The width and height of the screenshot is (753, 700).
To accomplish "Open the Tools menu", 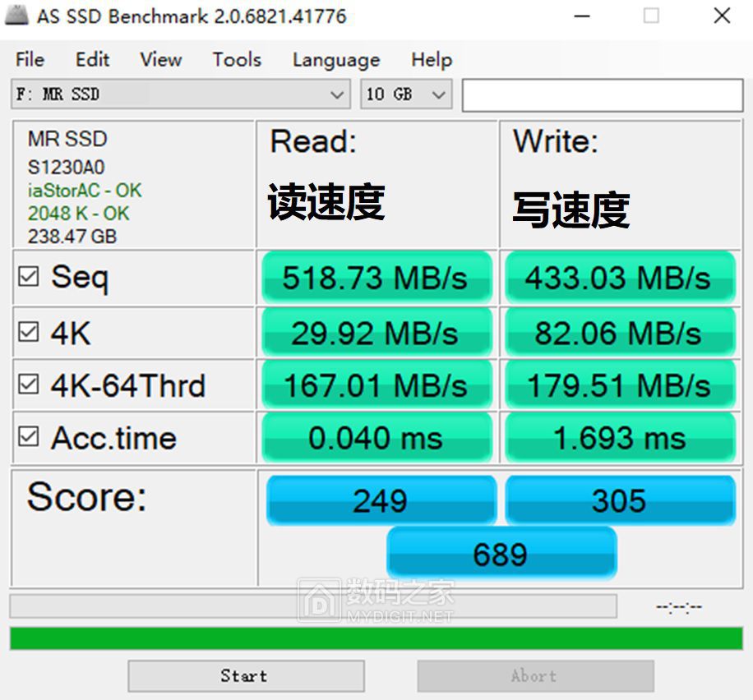I will click(x=238, y=59).
